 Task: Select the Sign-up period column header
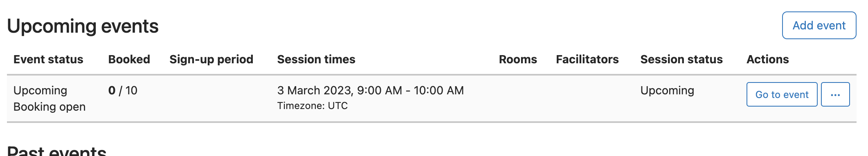[211, 60]
